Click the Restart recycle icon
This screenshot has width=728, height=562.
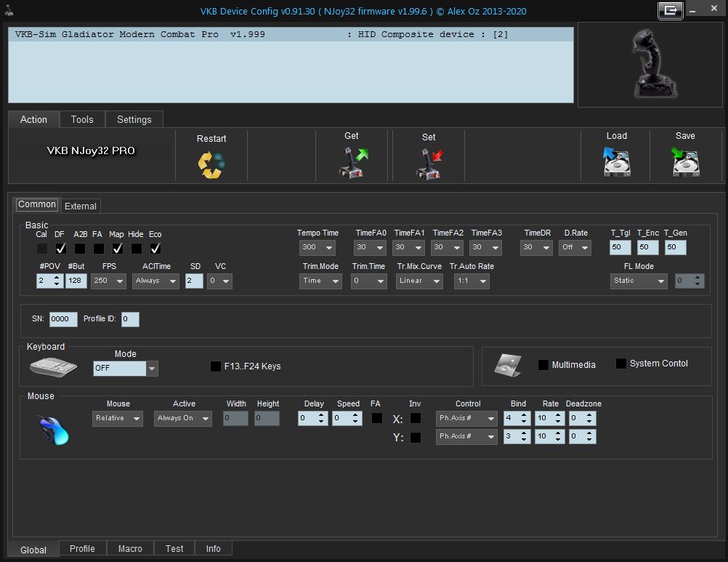211,165
